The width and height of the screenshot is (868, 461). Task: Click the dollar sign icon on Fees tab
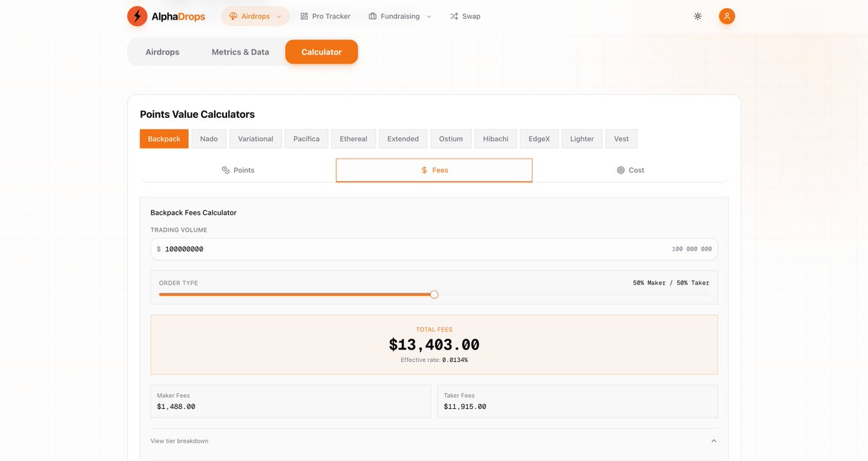tap(425, 170)
